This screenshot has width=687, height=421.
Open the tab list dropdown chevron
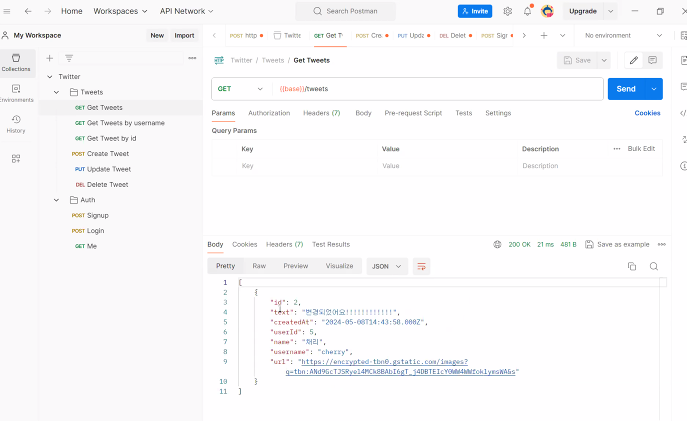(563, 35)
